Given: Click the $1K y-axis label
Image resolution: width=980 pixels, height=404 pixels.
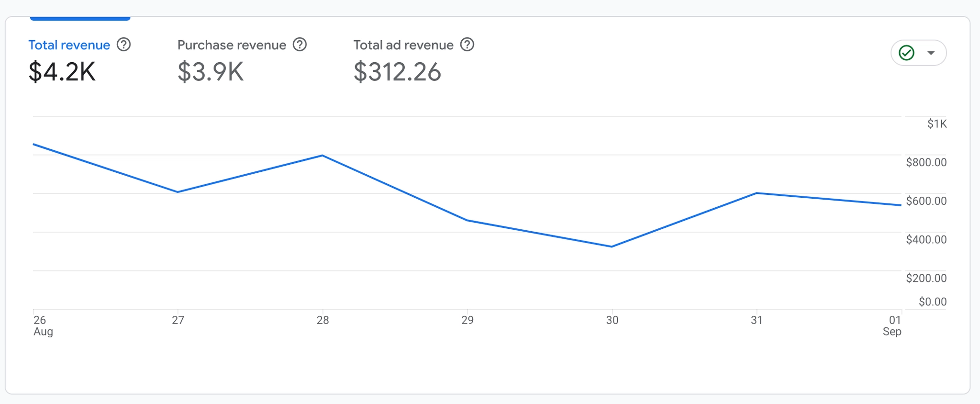Looking at the screenshot, I should [x=936, y=124].
